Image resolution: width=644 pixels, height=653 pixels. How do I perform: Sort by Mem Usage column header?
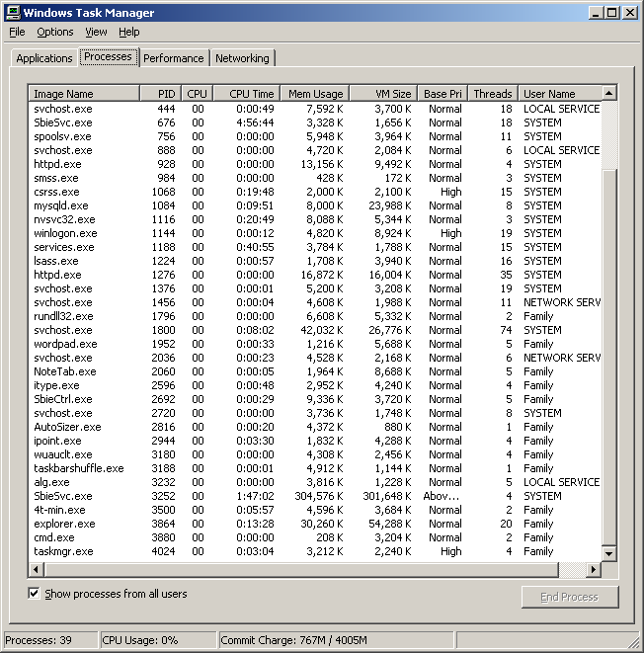315,94
